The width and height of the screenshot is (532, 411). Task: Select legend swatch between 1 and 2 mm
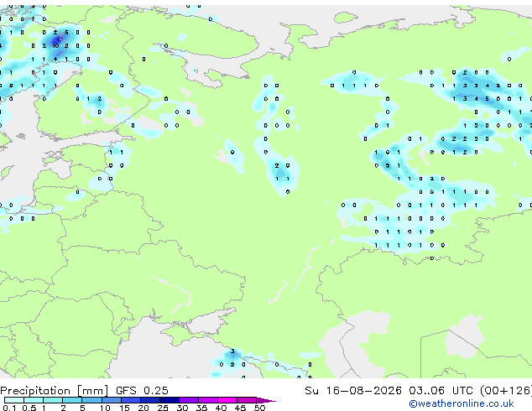point(53,400)
